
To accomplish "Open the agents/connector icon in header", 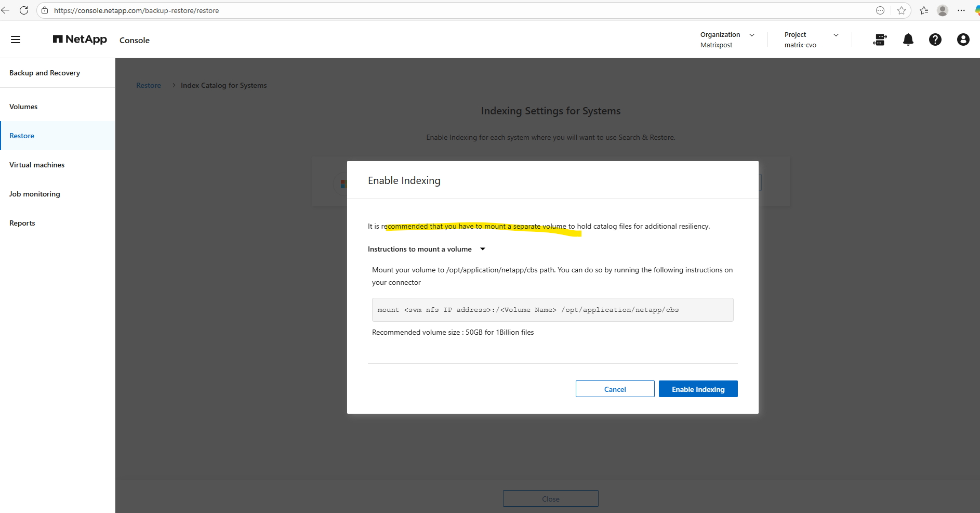I will pos(880,40).
